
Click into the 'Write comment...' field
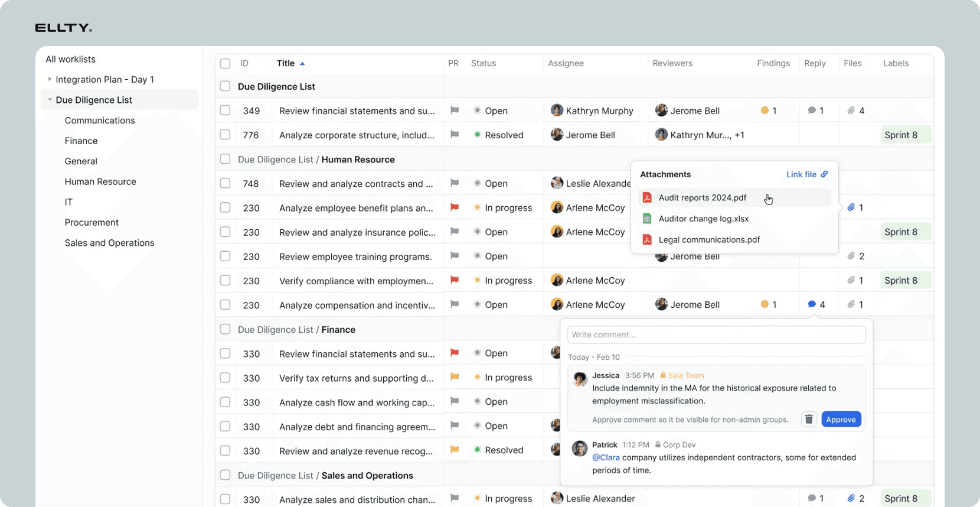click(x=716, y=334)
